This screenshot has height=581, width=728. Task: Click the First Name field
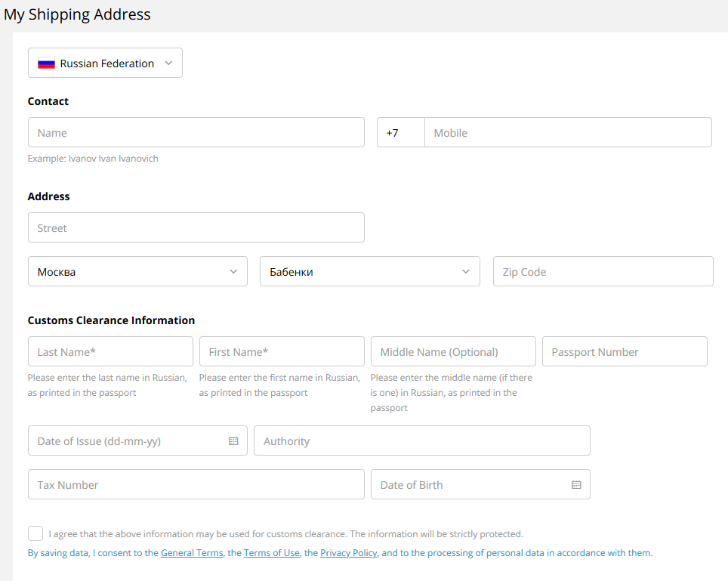(x=282, y=351)
